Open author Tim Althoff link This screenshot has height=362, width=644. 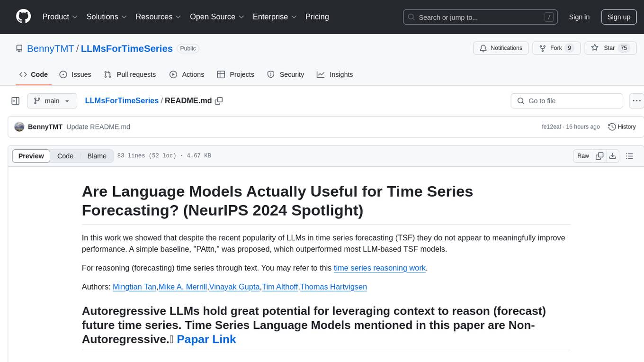click(280, 287)
